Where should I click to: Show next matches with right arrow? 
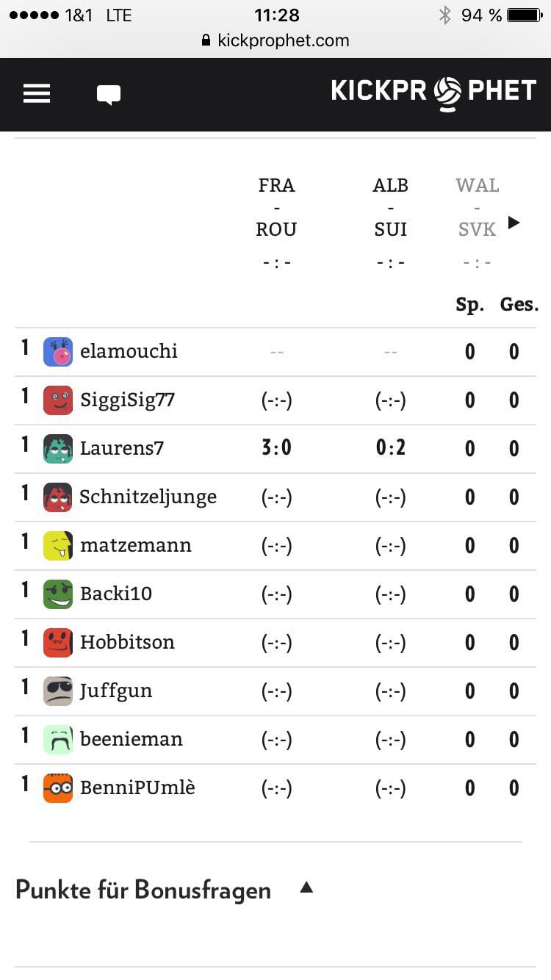[514, 223]
